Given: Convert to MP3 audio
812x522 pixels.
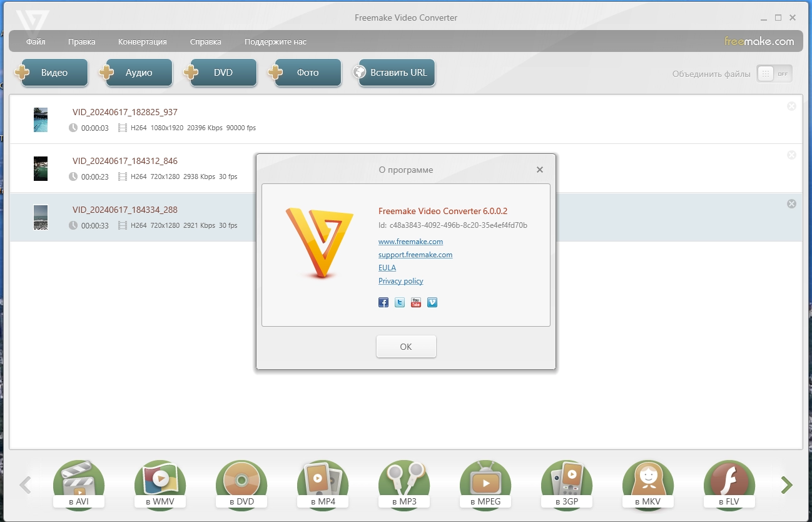Looking at the screenshot, I should pyautogui.click(x=404, y=484).
